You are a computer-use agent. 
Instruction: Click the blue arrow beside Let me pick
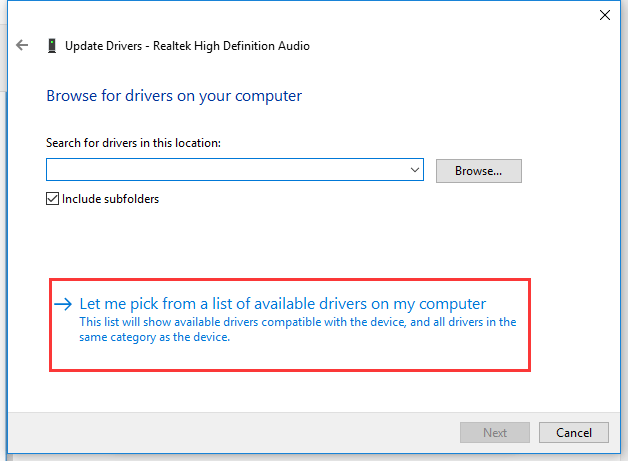point(63,304)
